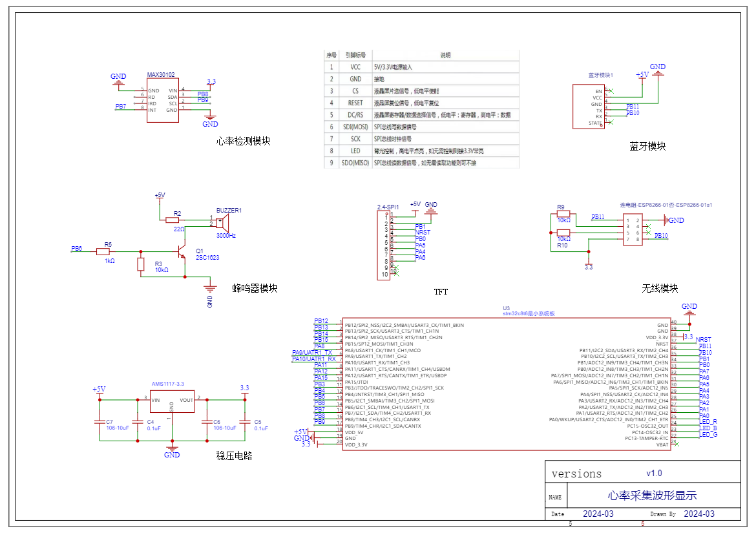This screenshot has width=756, height=533.
Task: Select the MAX30102 heart rate sensor chip
Action: (x=163, y=100)
